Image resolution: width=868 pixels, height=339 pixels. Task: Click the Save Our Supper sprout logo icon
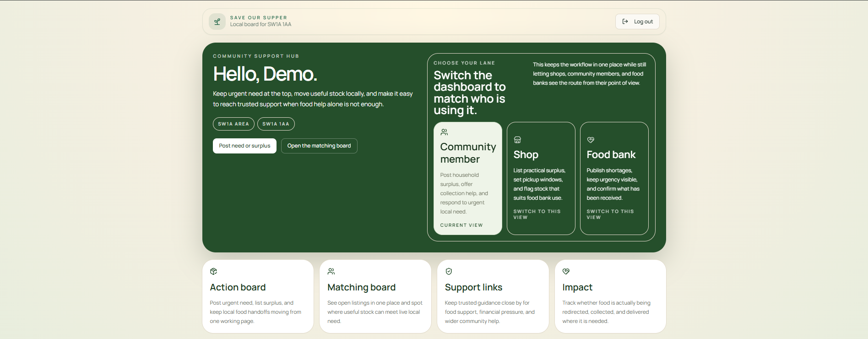click(x=217, y=22)
